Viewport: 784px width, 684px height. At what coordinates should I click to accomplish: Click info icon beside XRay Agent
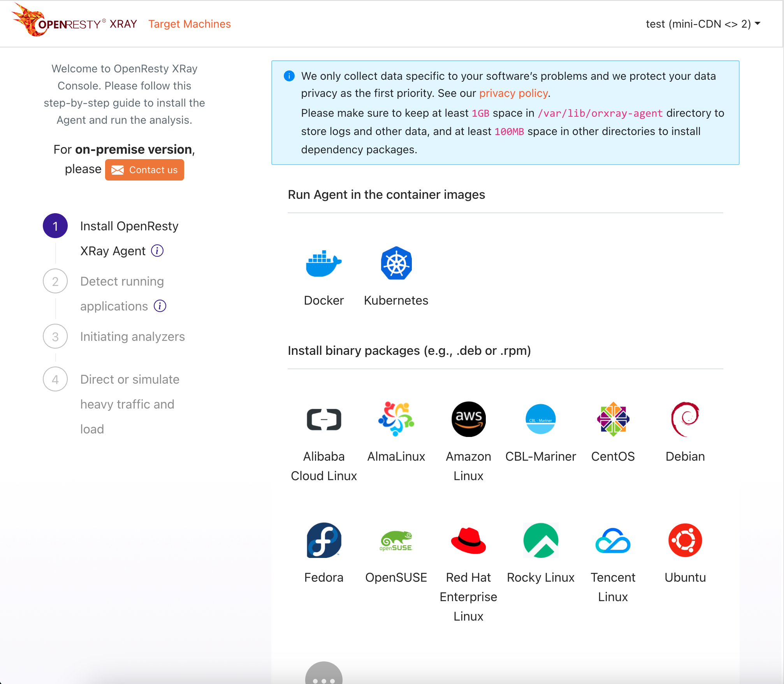(x=157, y=251)
